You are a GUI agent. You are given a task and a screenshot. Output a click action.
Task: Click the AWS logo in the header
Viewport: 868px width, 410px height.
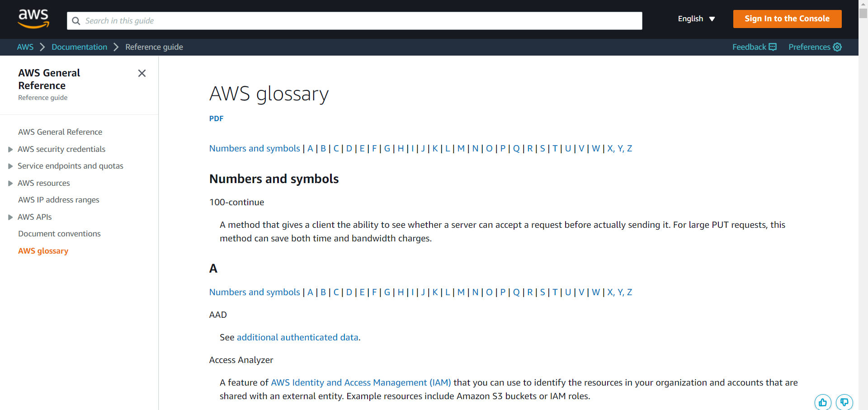pyautogui.click(x=33, y=19)
